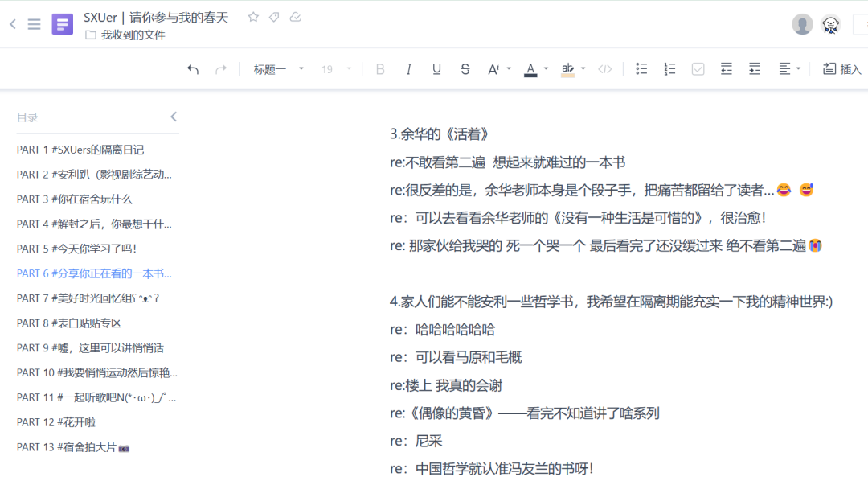This screenshot has width=868, height=485.
Task: Toggle underline formatting
Action: [x=436, y=69]
